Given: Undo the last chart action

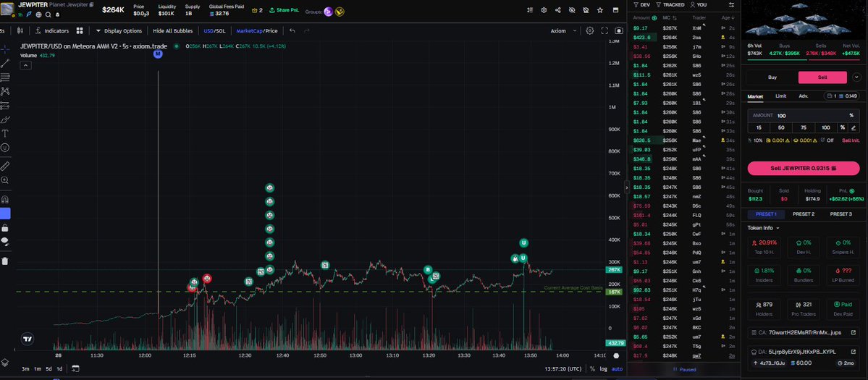Looking at the screenshot, I should tap(292, 31).
